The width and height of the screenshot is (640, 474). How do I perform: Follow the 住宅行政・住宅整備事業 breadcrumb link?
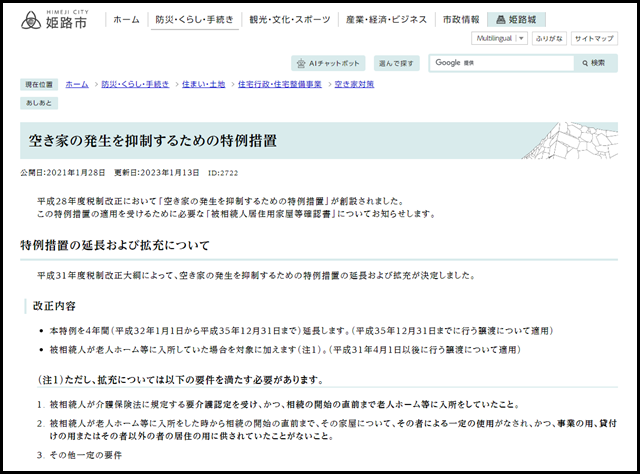280,84
